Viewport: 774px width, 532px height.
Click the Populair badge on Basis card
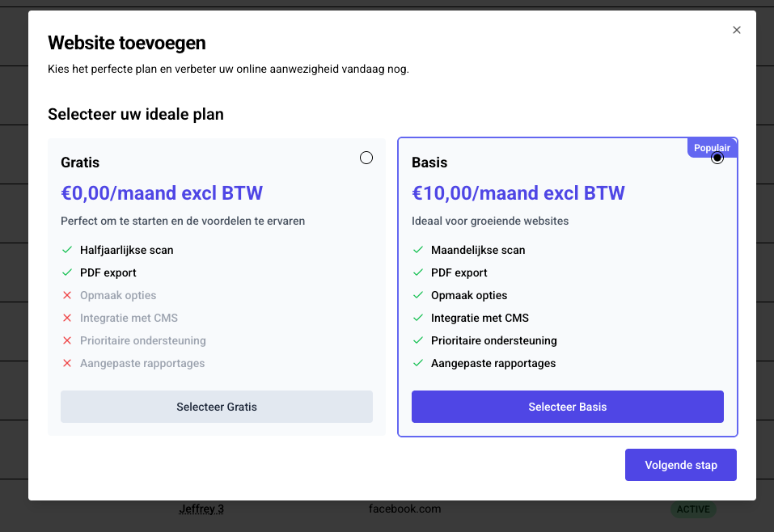pos(712,148)
